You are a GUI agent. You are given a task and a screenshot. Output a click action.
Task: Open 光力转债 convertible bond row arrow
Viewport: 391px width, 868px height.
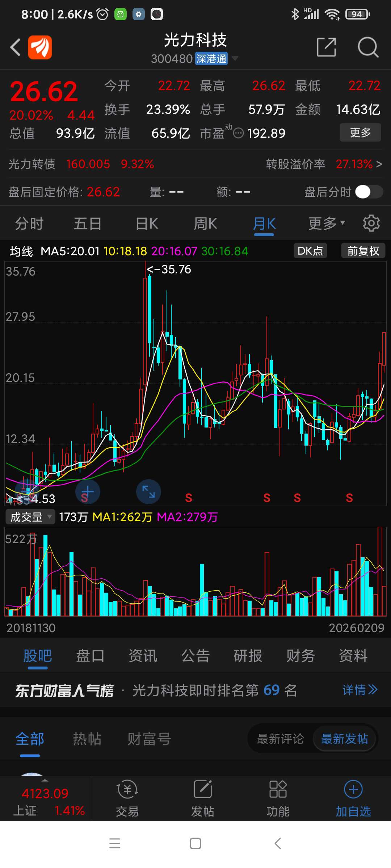click(x=379, y=164)
